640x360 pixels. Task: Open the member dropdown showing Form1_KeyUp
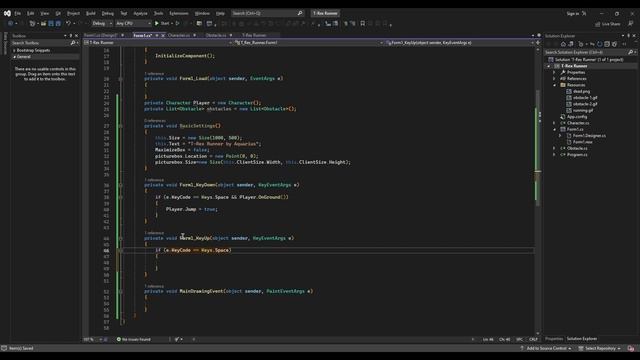[x=459, y=42]
